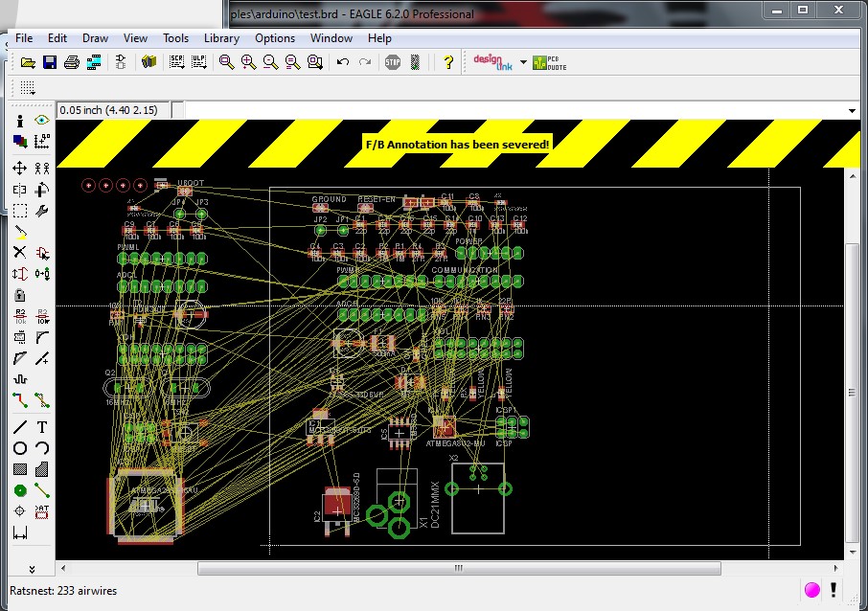Select the Delete X tool
Viewport: 868px width, 611px height.
pos(20,252)
